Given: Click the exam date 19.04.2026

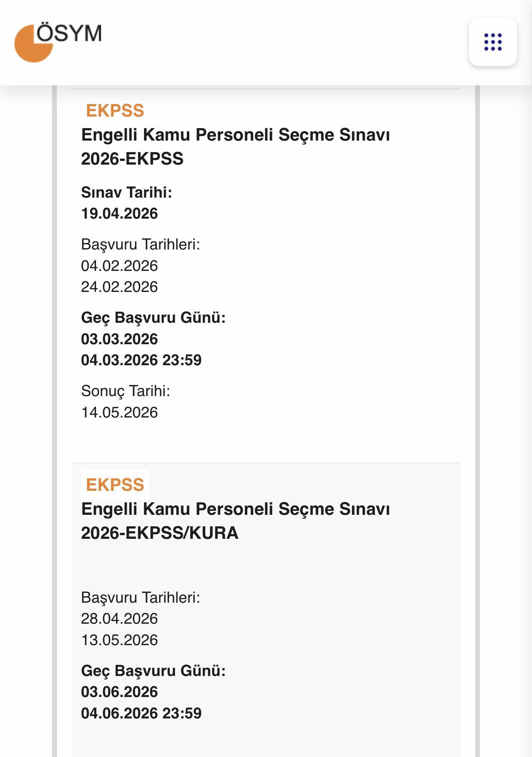Looking at the screenshot, I should (x=120, y=213).
